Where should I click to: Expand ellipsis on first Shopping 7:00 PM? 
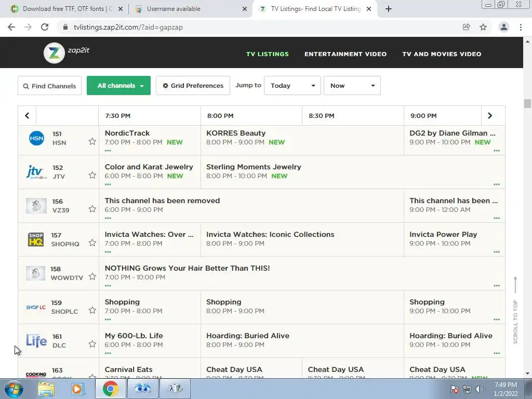click(108, 320)
